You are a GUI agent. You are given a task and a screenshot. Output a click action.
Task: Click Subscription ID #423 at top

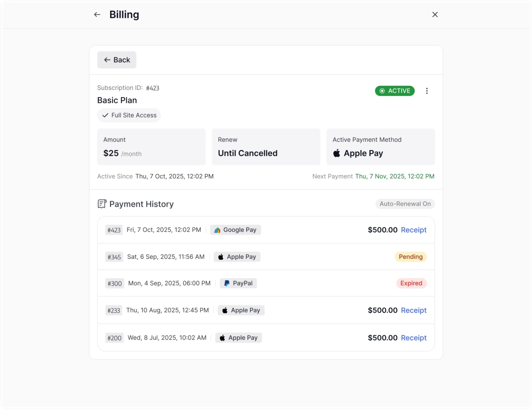[152, 88]
